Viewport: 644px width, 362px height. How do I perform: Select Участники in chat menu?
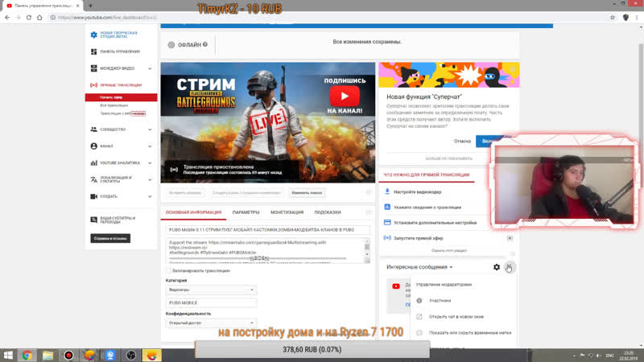pyautogui.click(x=440, y=301)
